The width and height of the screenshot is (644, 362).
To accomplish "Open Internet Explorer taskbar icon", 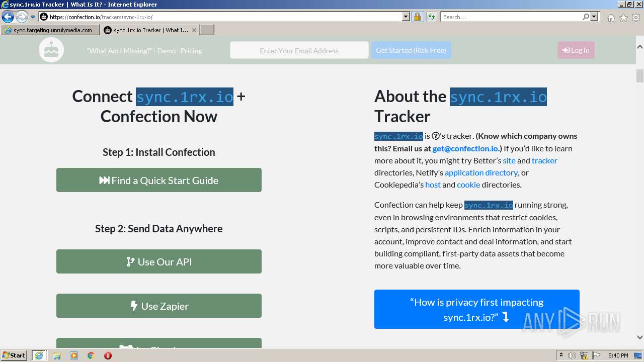I will point(39,355).
